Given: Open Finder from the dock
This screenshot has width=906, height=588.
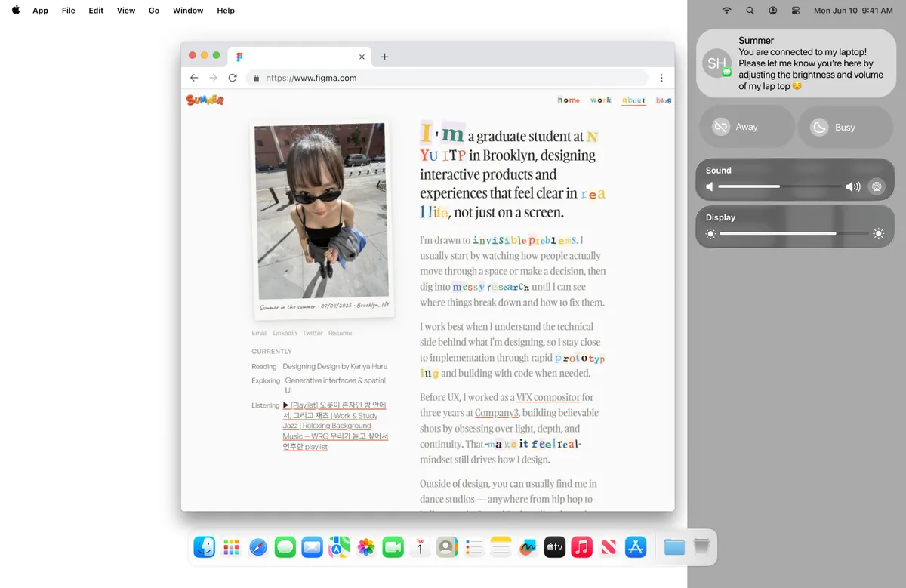Looking at the screenshot, I should point(204,547).
